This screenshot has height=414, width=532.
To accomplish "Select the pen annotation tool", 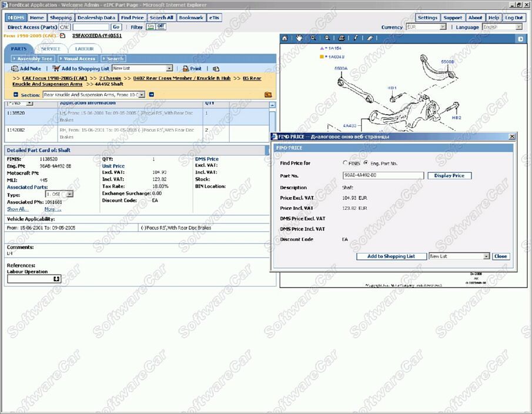I will pos(356,38).
